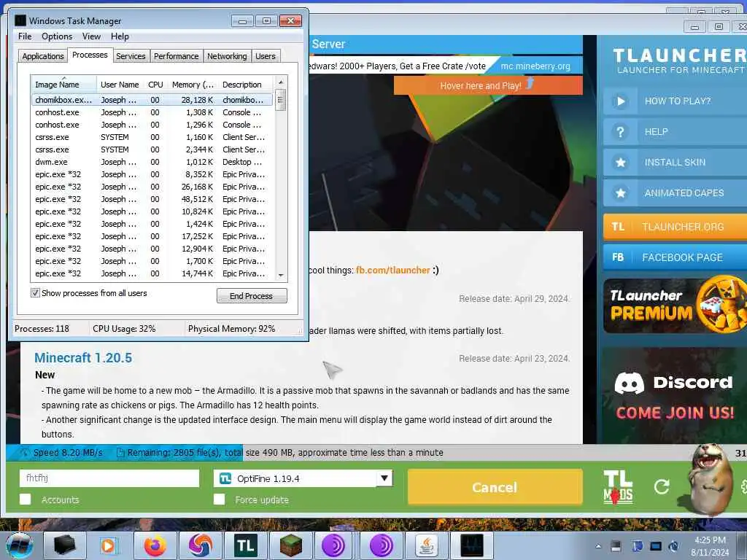Click the process list scroll down arrow
747x560 pixels.
281,275
